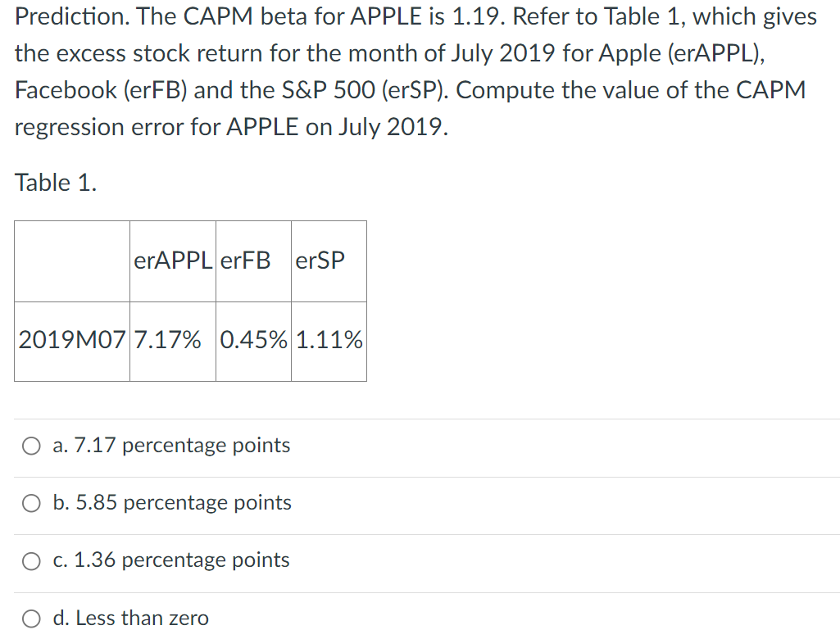Image resolution: width=840 pixels, height=639 pixels.
Task: Select answer option d. Less than zero
Action: 131,618
